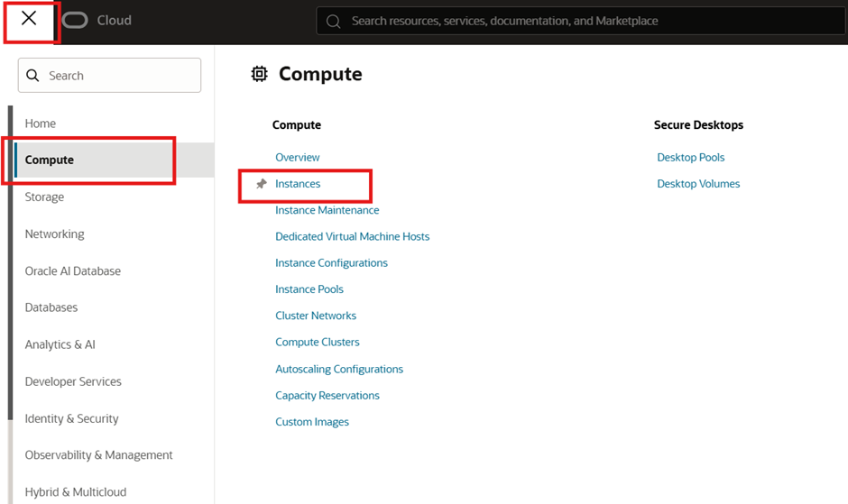Open Networking category in sidebar
The height and width of the screenshot is (504, 848).
55,234
